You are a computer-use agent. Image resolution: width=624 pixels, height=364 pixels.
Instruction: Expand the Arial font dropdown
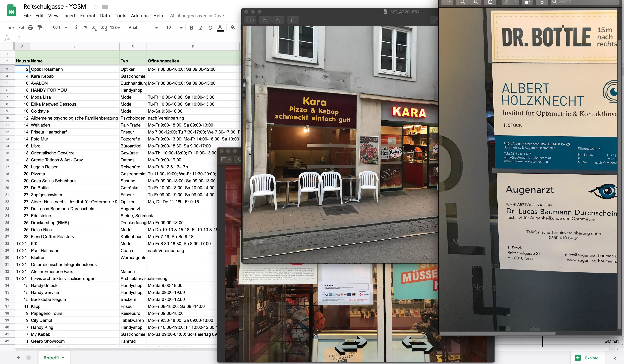pos(143,27)
